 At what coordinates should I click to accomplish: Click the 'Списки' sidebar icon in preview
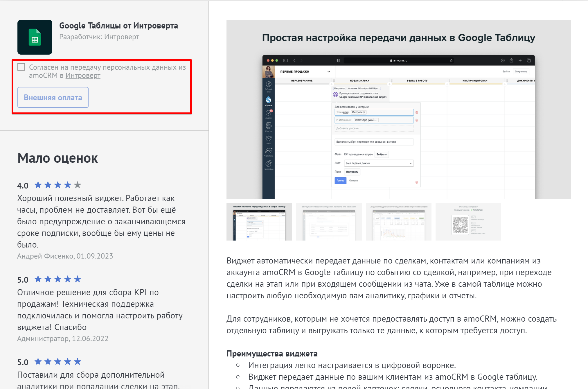click(269, 127)
